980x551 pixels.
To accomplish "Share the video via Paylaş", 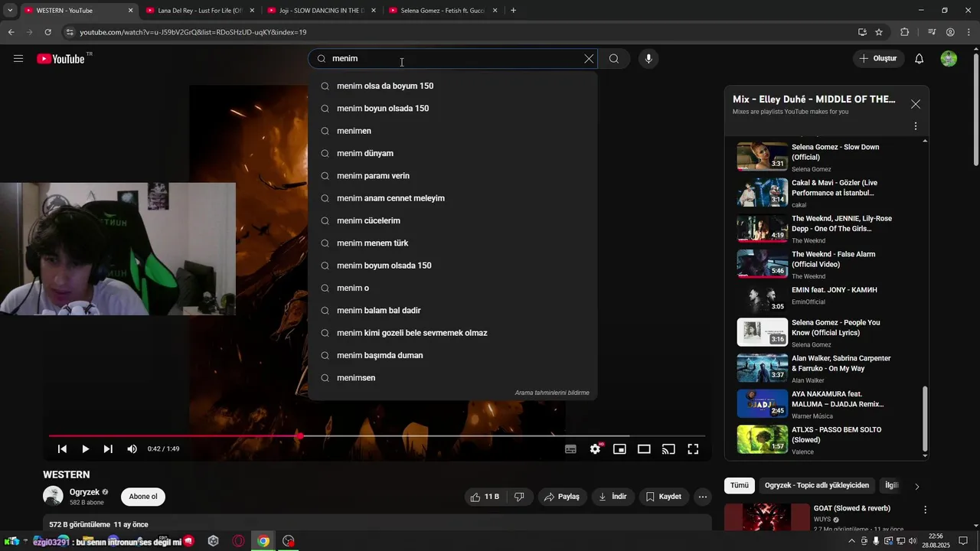I will coord(562,497).
